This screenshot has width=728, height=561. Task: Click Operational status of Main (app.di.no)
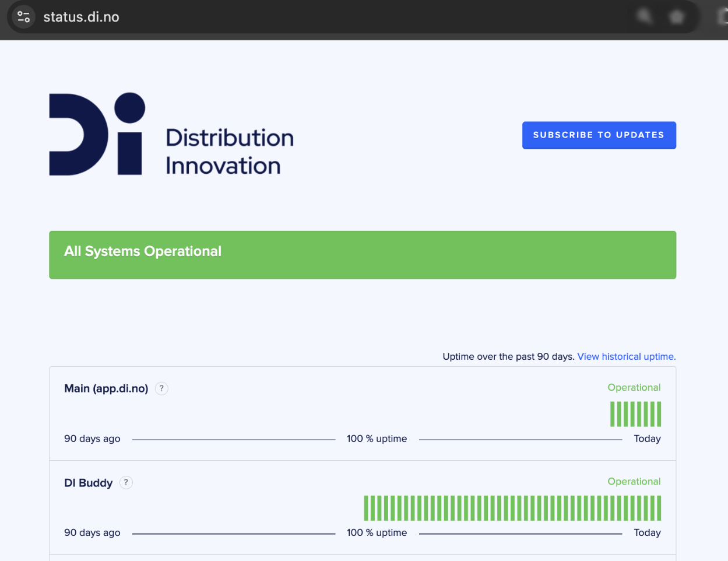pyautogui.click(x=634, y=387)
